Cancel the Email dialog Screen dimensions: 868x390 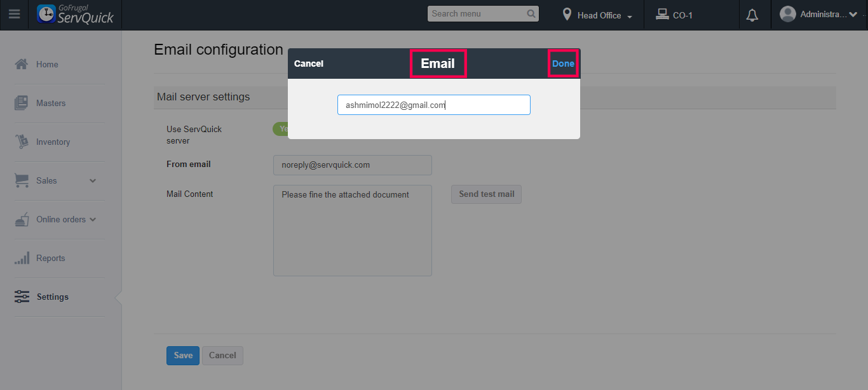(309, 64)
